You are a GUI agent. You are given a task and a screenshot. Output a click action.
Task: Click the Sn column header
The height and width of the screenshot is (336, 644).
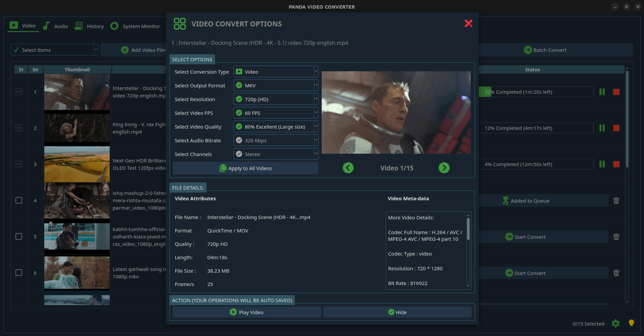click(x=35, y=69)
